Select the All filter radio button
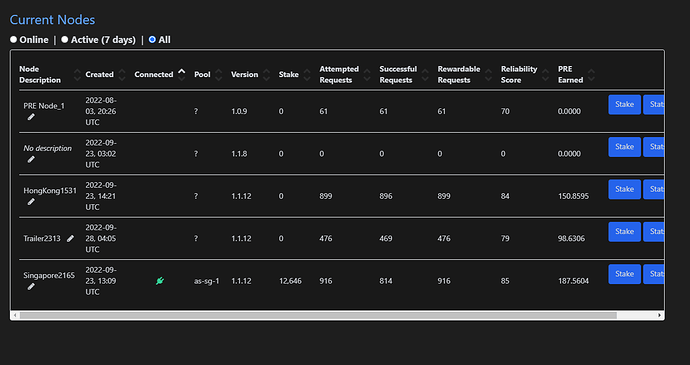Viewport: 690px width, 365px height. tap(152, 40)
